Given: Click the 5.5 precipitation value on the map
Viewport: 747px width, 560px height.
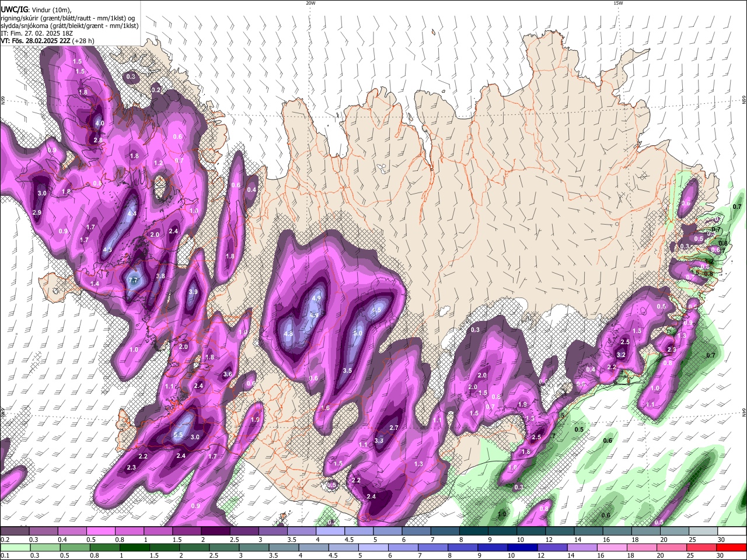Looking at the screenshot, I should tap(179, 435).
